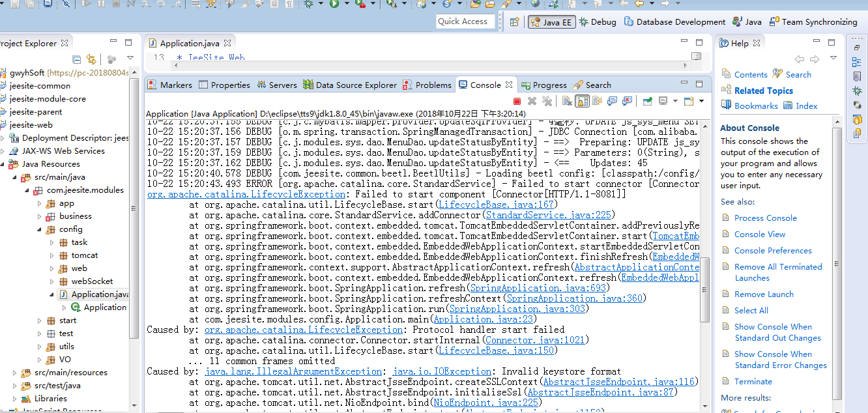Click the Debug bug icon in top toolbar
The height and width of the screenshot is (413, 868).
[x=308, y=4]
